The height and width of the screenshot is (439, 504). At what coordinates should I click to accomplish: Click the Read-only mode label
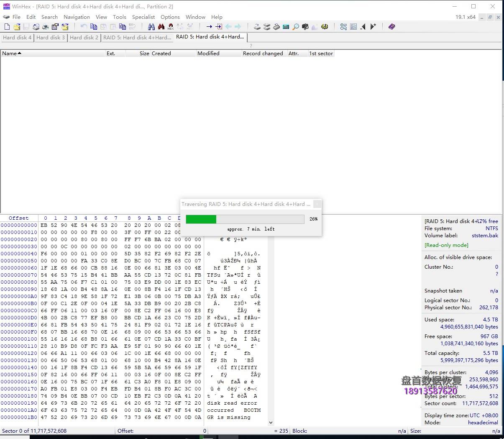(x=446, y=245)
